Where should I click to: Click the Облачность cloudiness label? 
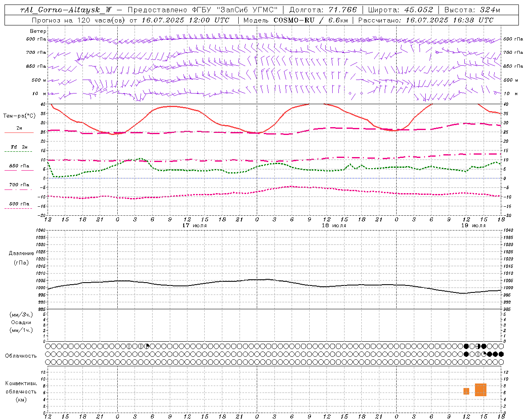point(21,356)
